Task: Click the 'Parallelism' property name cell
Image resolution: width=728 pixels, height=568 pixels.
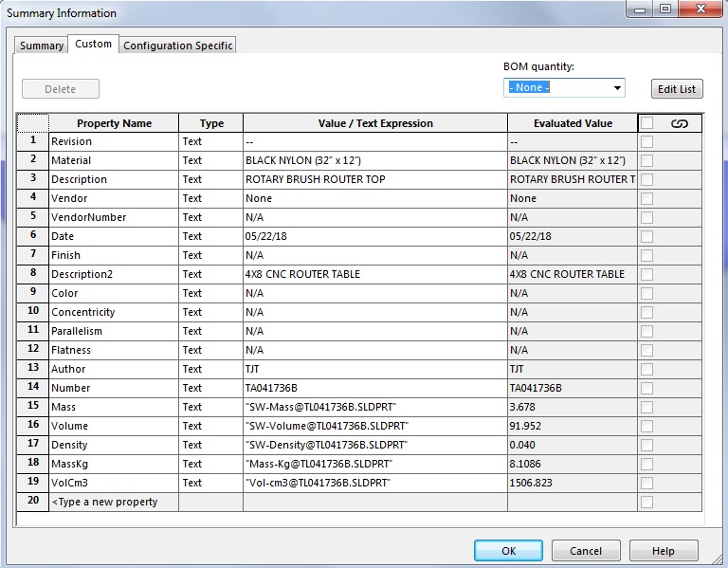Action: (114, 332)
